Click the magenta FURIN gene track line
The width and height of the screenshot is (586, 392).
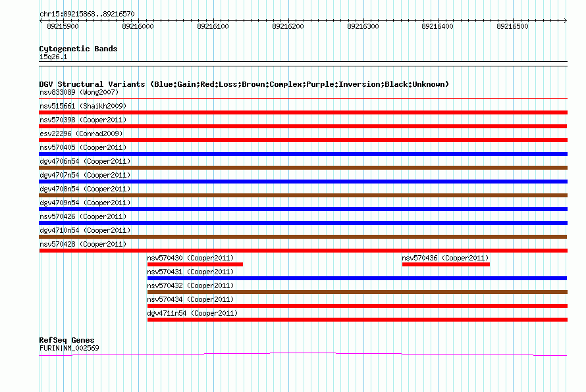tap(303, 354)
